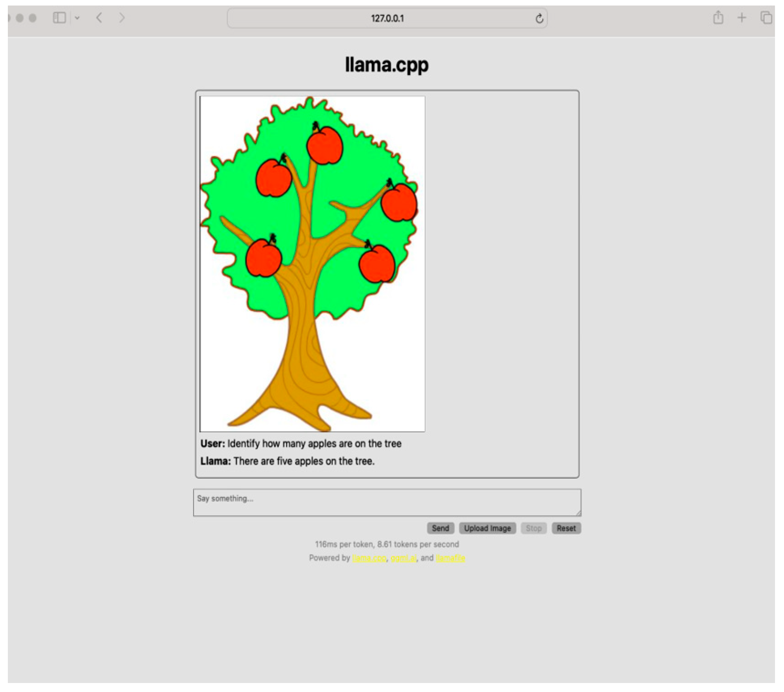Click the uploaded apple tree image
Screen dimensions: 784x692
[312, 264]
